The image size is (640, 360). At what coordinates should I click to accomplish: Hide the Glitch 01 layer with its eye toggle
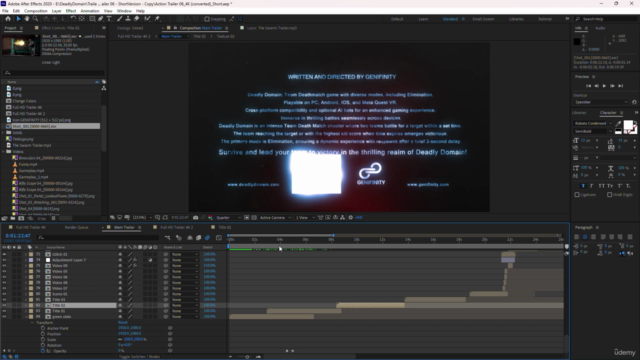point(4,254)
